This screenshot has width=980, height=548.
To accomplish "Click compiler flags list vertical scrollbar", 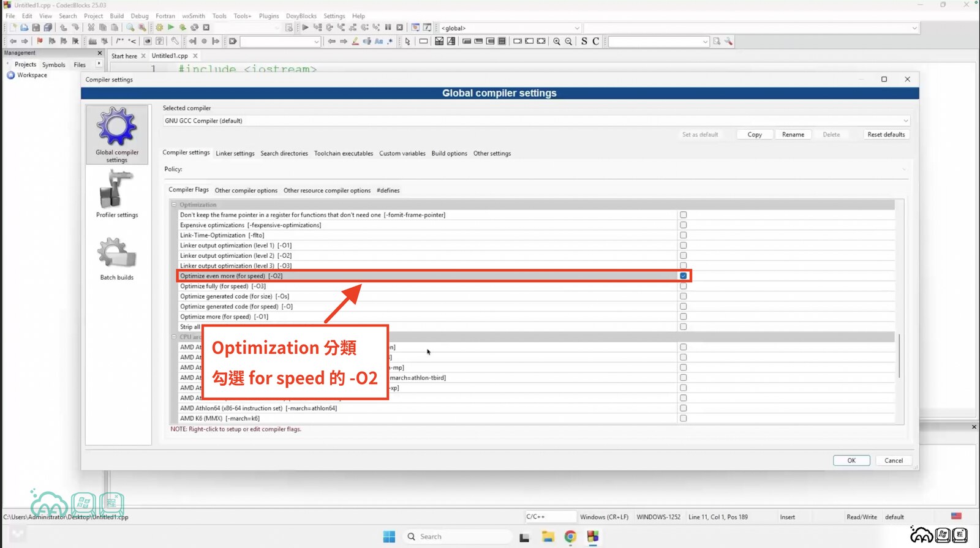I will [x=899, y=355].
